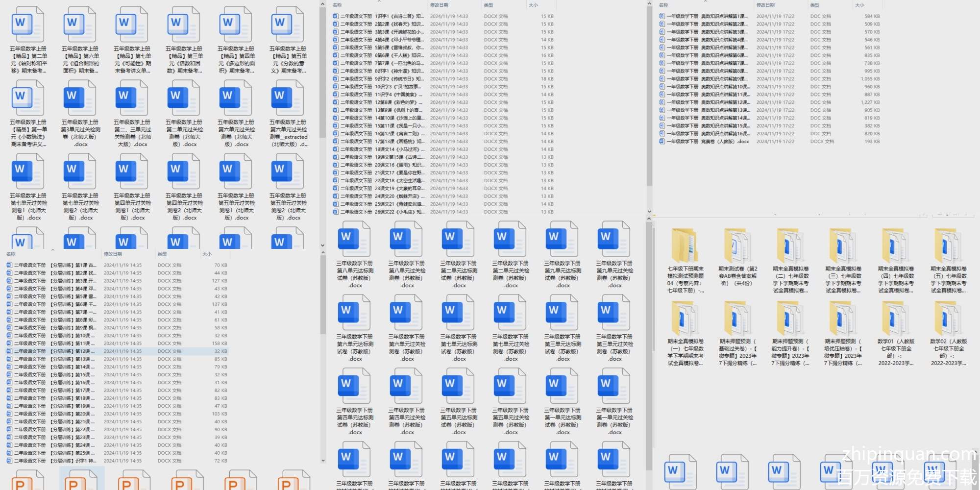Open the 数学02（人教版七年级下册全部）folder icon
This screenshot has height=490, width=980.
(x=948, y=318)
